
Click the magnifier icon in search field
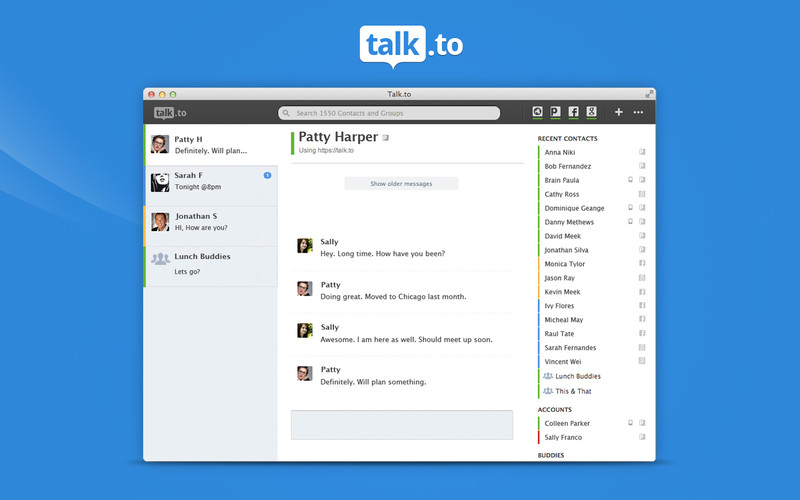(x=286, y=113)
